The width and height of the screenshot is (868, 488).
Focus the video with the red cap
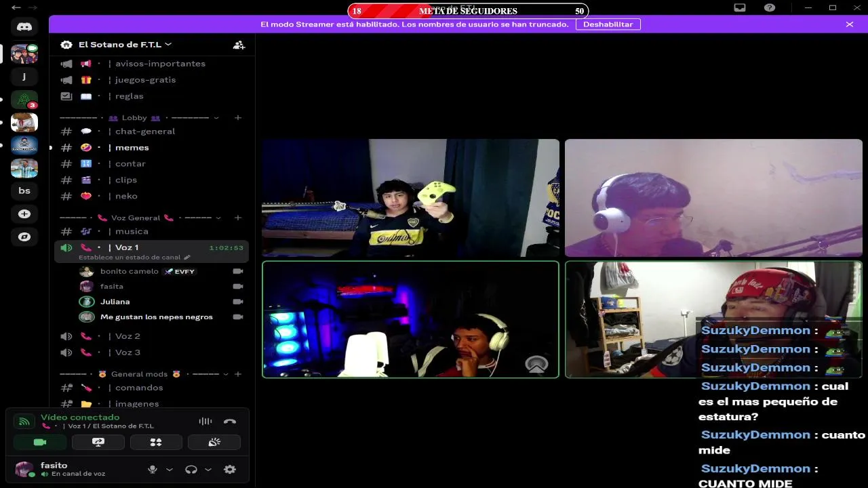point(713,319)
